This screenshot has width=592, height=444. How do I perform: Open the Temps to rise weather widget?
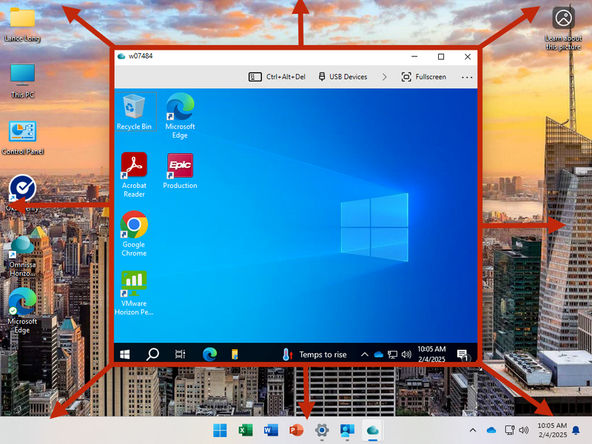tap(314, 355)
